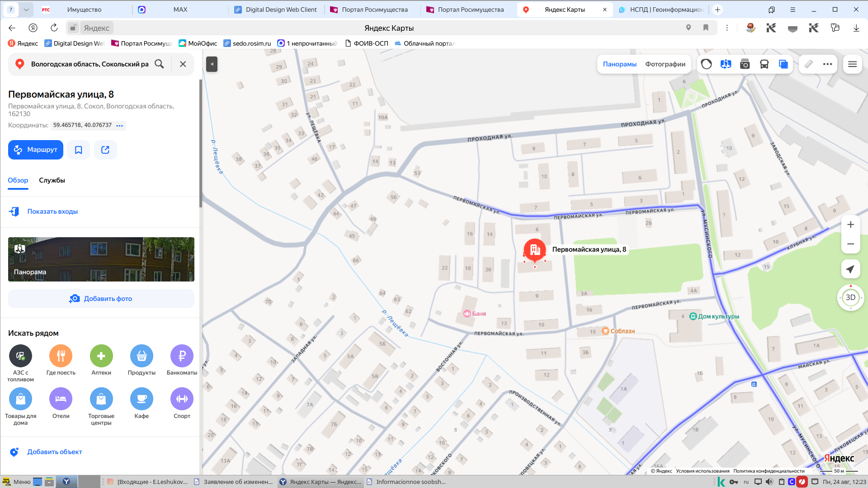Open Условия использования link
The width and height of the screenshot is (868, 488).
pos(703,471)
